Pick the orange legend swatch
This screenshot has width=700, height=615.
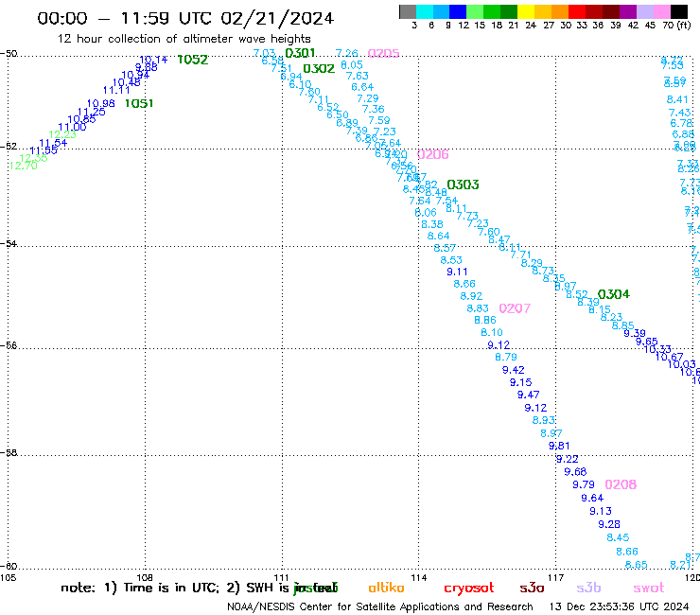coord(560,11)
